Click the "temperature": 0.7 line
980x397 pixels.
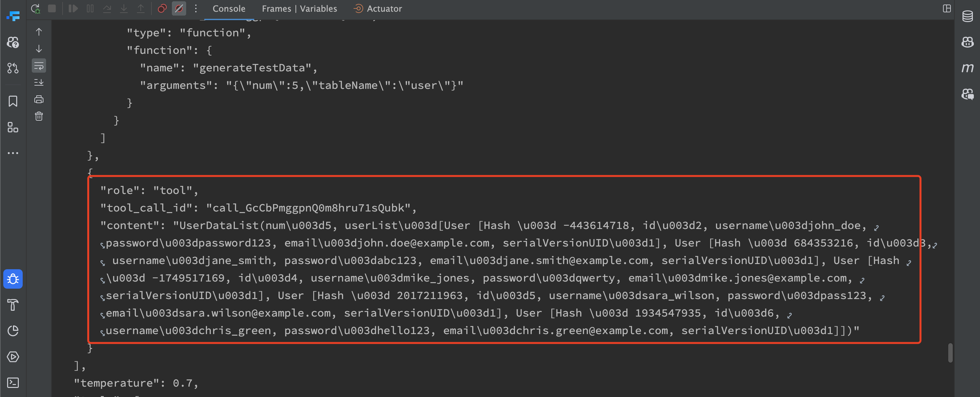pos(136,383)
